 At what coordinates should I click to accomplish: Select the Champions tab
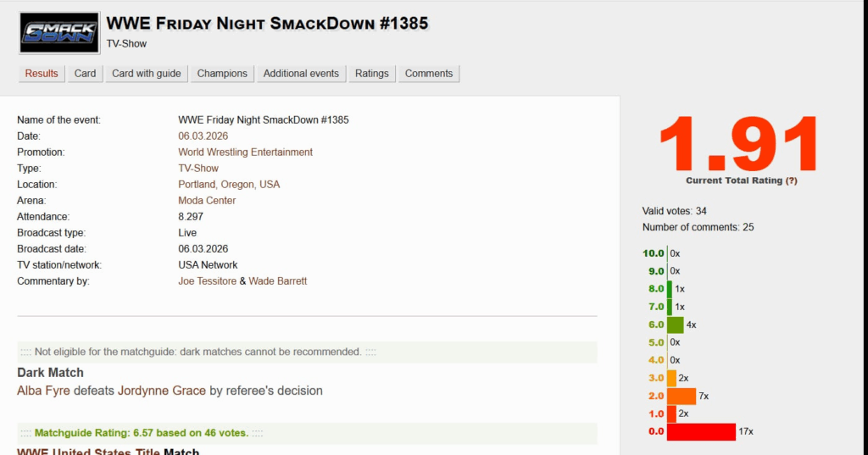tap(222, 74)
